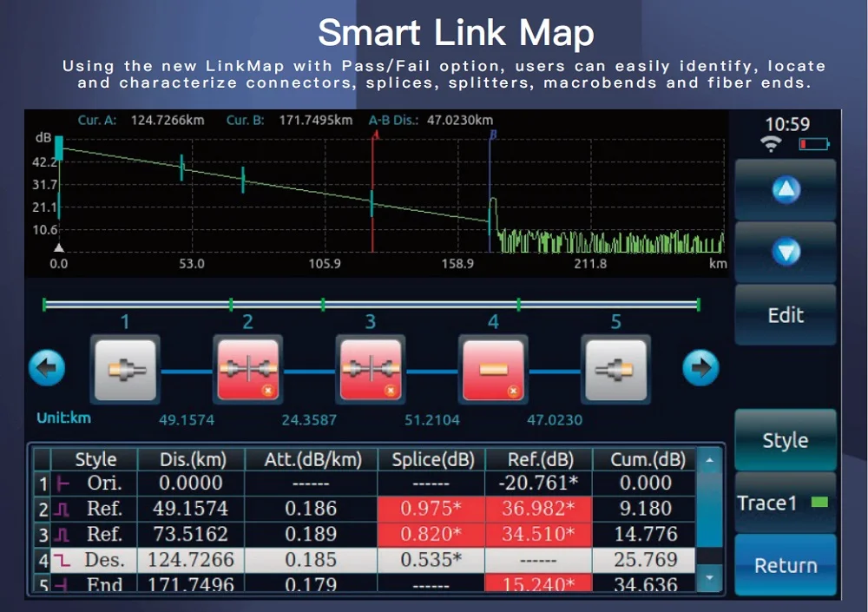
Task: Click the 25.769 cumulative loss cell
Action: tap(645, 560)
